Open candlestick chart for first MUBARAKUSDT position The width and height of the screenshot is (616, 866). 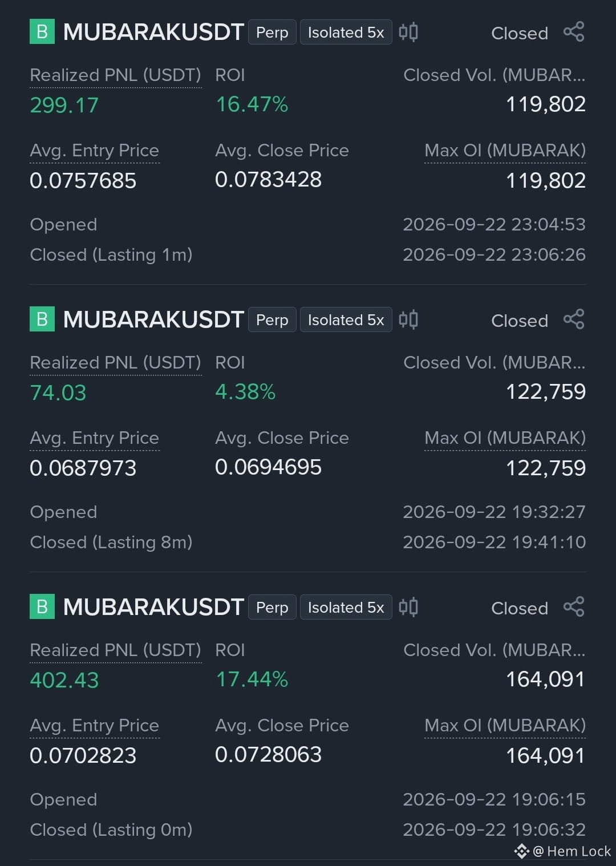click(408, 32)
